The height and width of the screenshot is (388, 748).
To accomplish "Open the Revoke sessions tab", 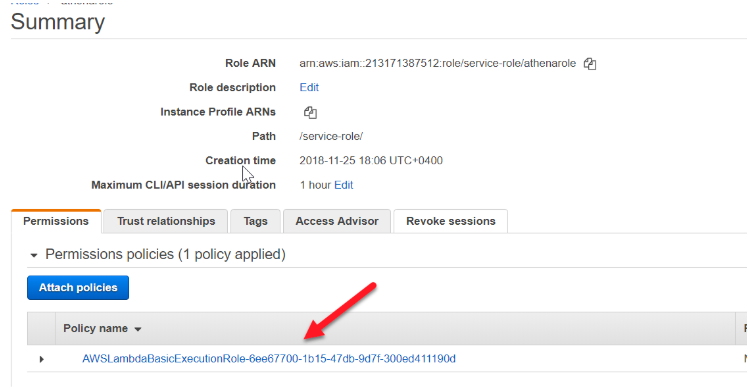I will click(450, 221).
